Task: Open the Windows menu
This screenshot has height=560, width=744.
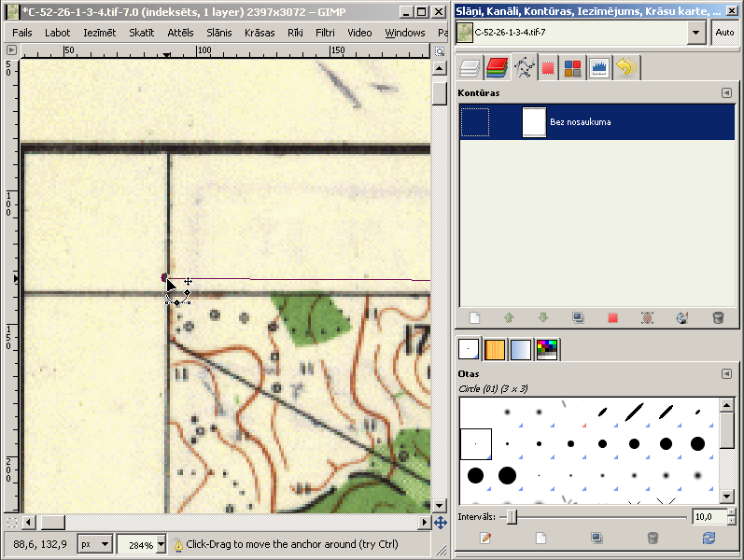Action: pos(405,33)
